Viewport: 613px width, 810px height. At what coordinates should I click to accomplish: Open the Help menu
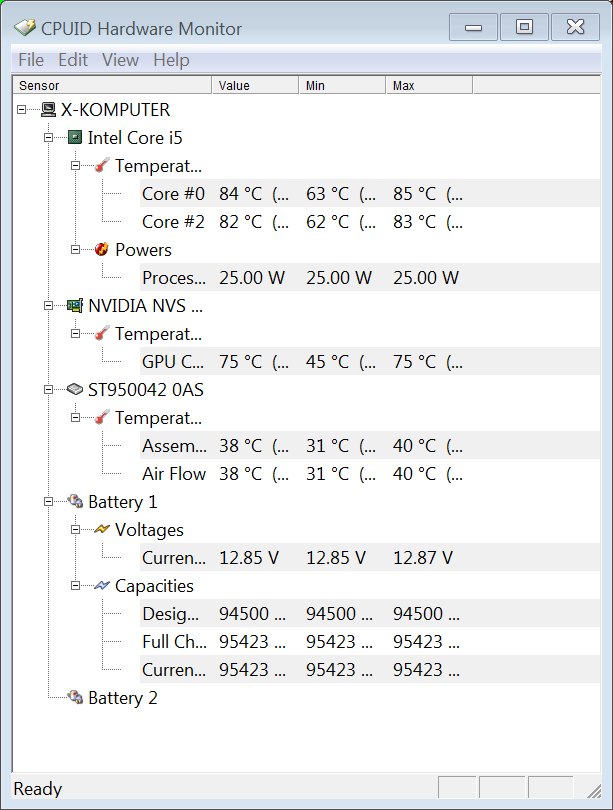[x=171, y=60]
